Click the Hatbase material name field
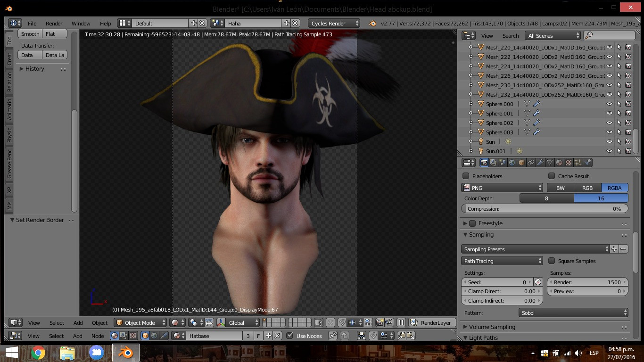The width and height of the screenshot is (644, 362). click(215, 336)
